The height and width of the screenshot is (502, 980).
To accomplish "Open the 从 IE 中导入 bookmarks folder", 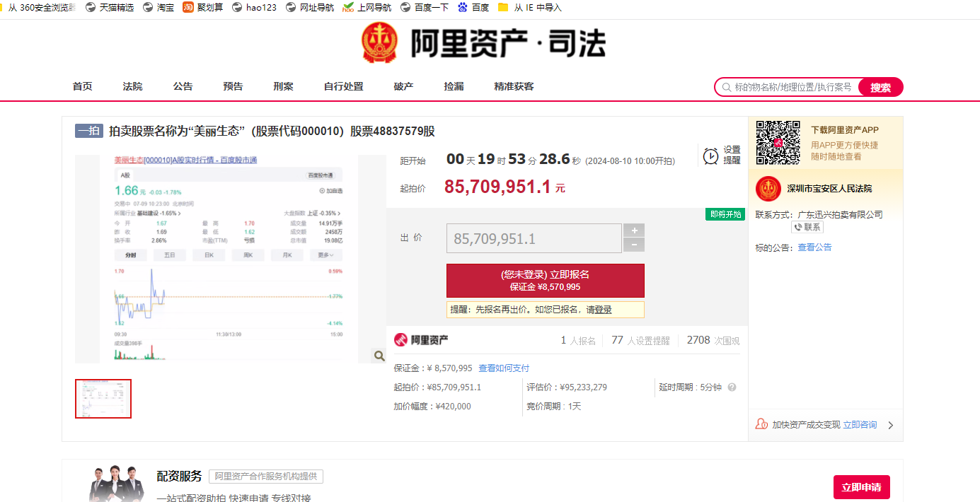I will tap(530, 7).
